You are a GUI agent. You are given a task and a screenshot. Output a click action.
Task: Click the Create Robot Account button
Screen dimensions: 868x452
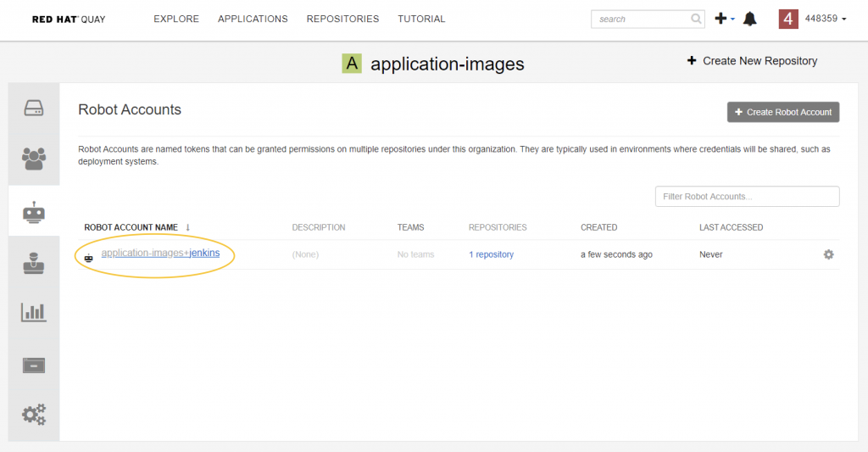(782, 112)
